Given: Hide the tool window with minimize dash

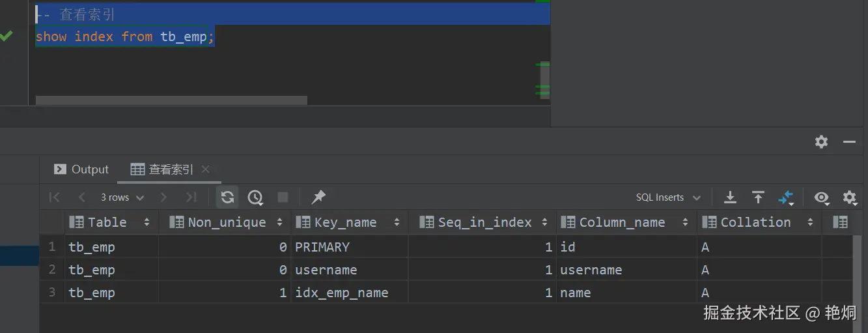Looking at the screenshot, I should click(848, 141).
